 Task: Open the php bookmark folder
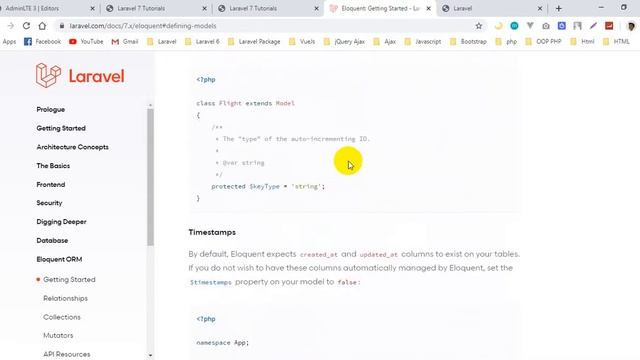506,41
